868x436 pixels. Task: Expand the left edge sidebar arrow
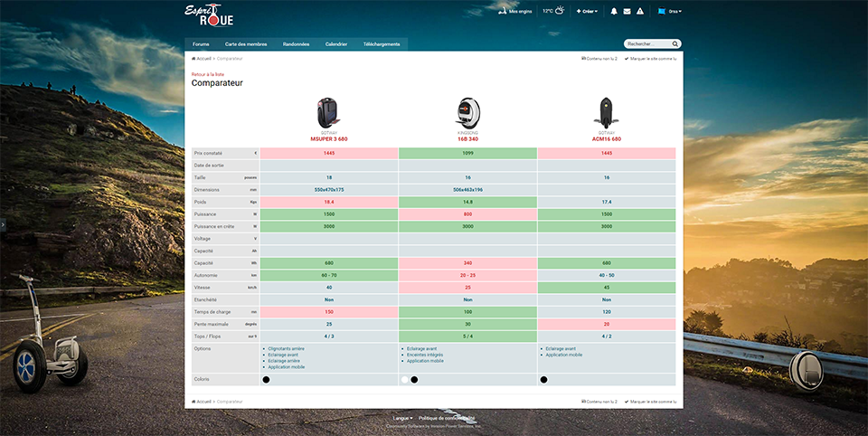click(x=3, y=224)
